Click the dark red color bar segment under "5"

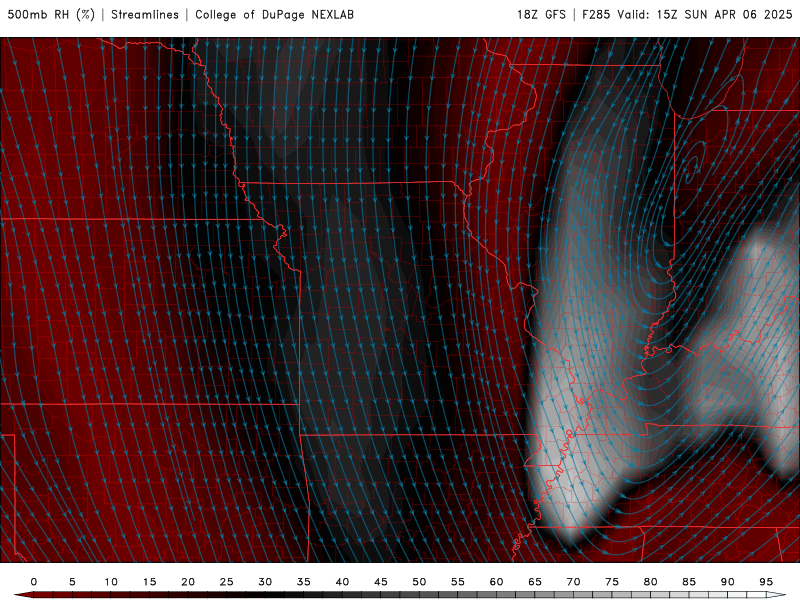pyautogui.click(x=82, y=595)
